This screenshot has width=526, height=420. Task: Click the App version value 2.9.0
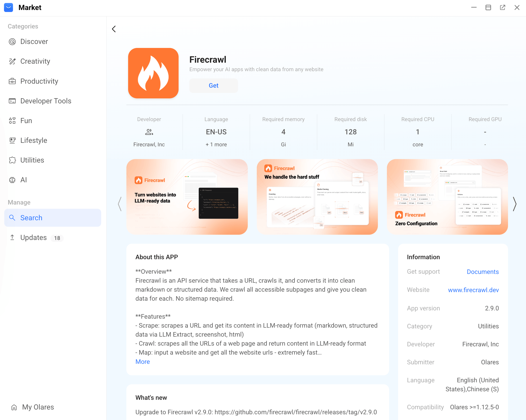point(492,308)
